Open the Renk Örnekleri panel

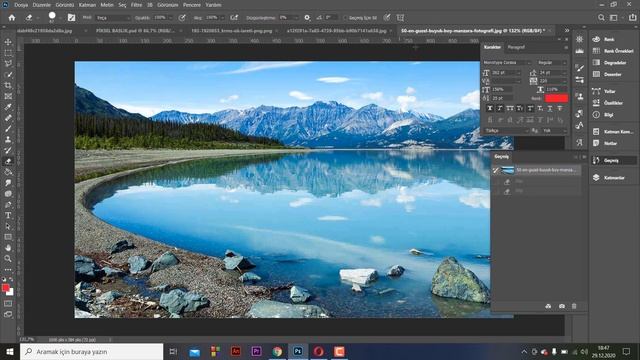[614, 51]
